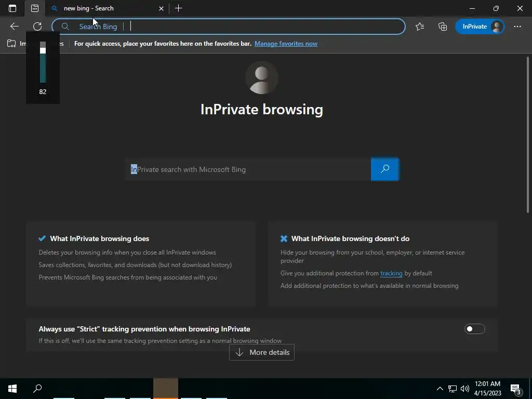Open a new tab with the plus icon
The height and width of the screenshot is (399, 532).
click(x=179, y=8)
